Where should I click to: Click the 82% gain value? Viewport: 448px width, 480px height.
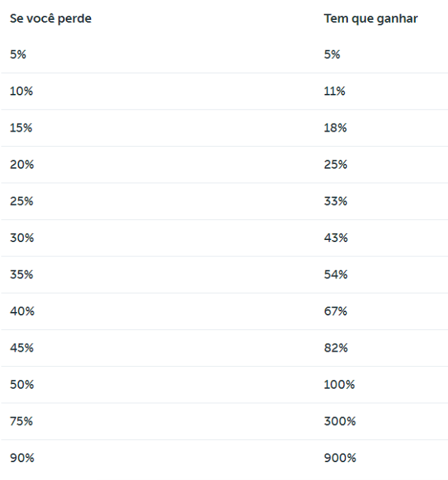coord(336,348)
